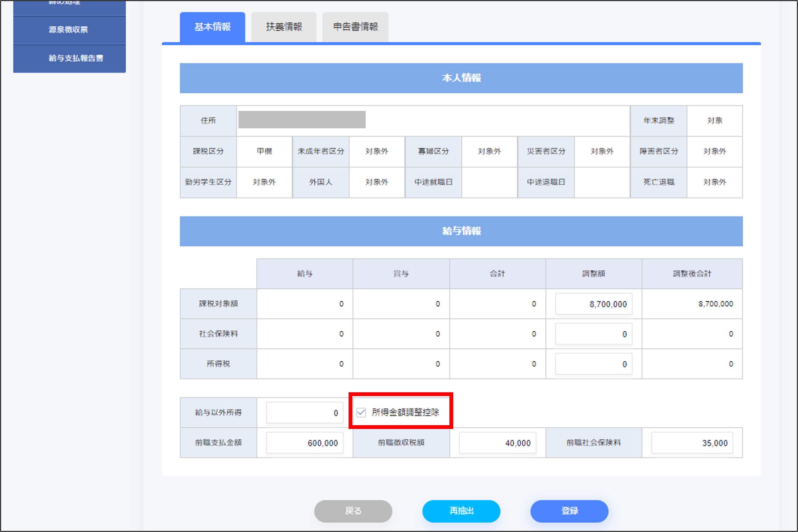Switch to the 申告書情報 tab
Screen dimensions: 798x532
355,27
